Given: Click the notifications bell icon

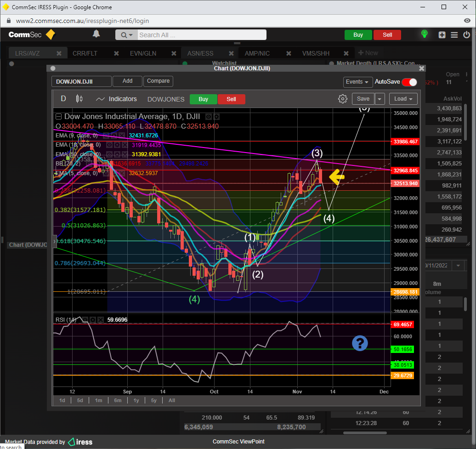Looking at the screenshot, I should coord(96,34).
